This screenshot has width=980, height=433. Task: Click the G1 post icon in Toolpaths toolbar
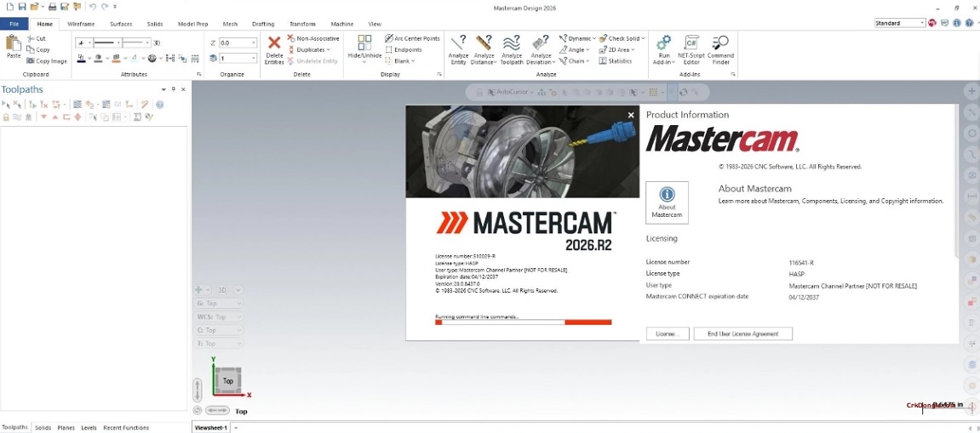[117, 105]
